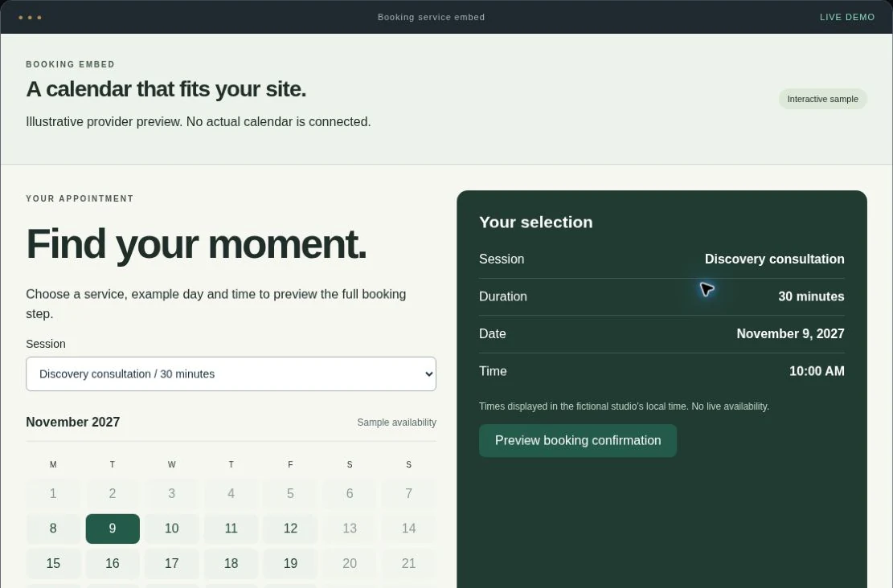893x588 pixels.
Task: Click the disabled day 7 cell
Action: click(x=409, y=493)
